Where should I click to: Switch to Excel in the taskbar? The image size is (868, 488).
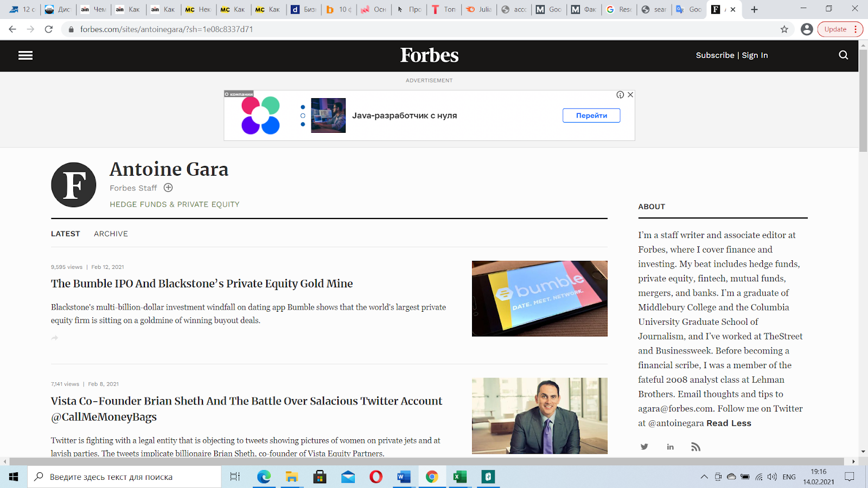tap(460, 477)
